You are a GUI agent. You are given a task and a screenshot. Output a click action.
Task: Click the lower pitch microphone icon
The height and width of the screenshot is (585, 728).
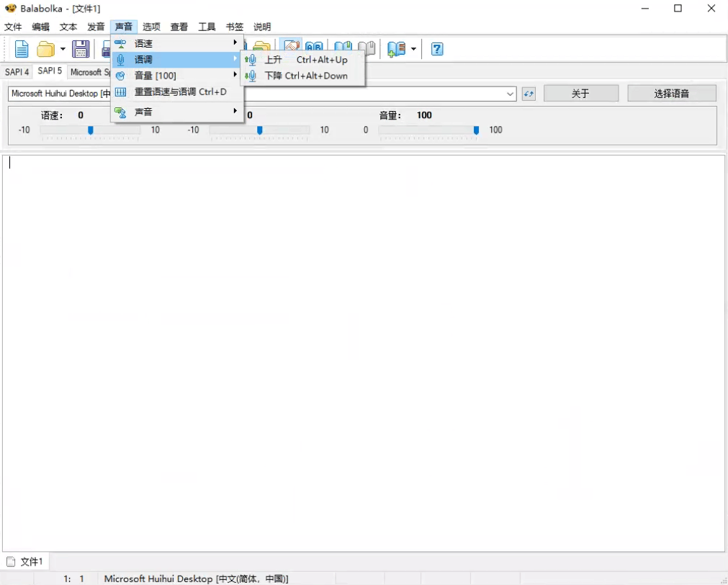click(x=251, y=76)
